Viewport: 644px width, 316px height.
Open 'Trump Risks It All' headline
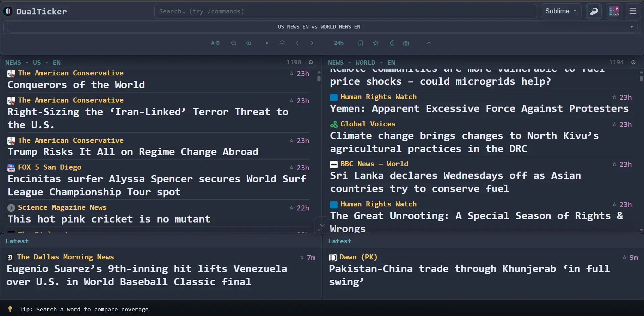133,152
